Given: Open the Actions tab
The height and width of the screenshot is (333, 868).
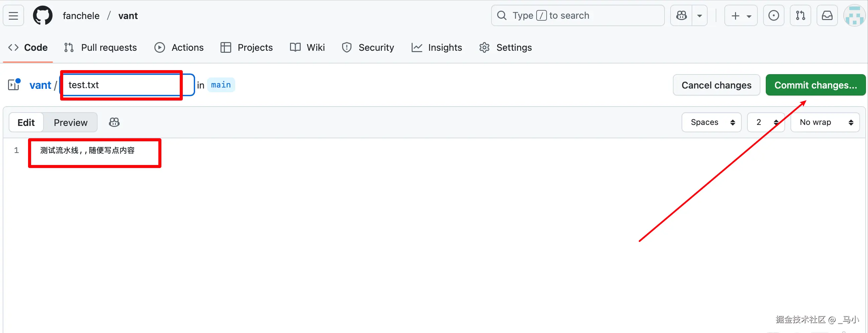Looking at the screenshot, I should (179, 47).
